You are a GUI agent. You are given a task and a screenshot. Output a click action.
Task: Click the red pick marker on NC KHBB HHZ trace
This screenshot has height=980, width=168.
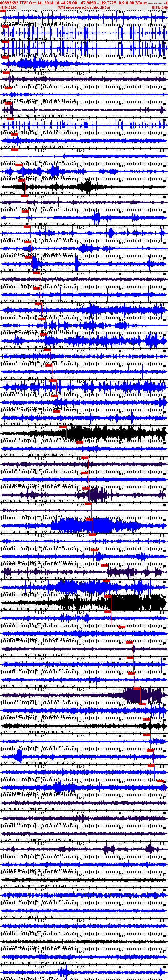click(x=108, y=597)
